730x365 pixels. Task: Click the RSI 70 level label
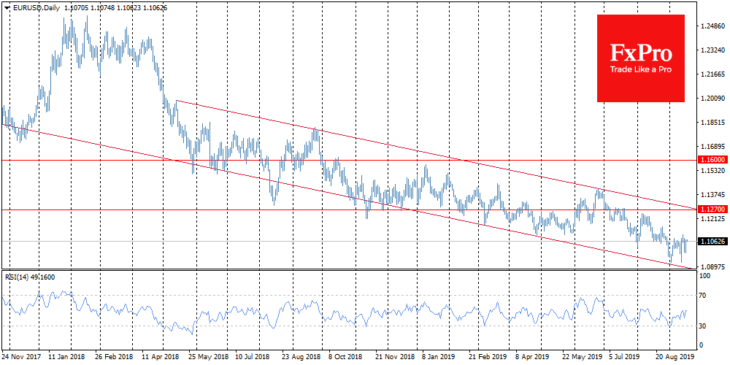coord(704,296)
